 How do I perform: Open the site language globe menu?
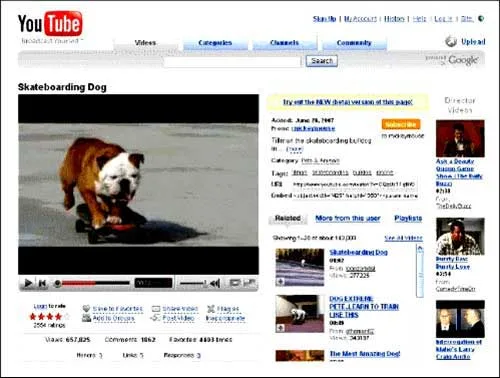(x=481, y=19)
